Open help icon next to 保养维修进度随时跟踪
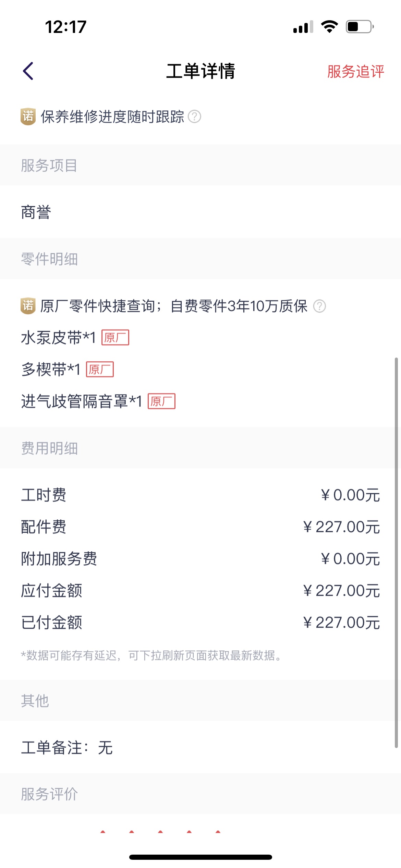Screen dimensions: 401x868 tap(195, 117)
